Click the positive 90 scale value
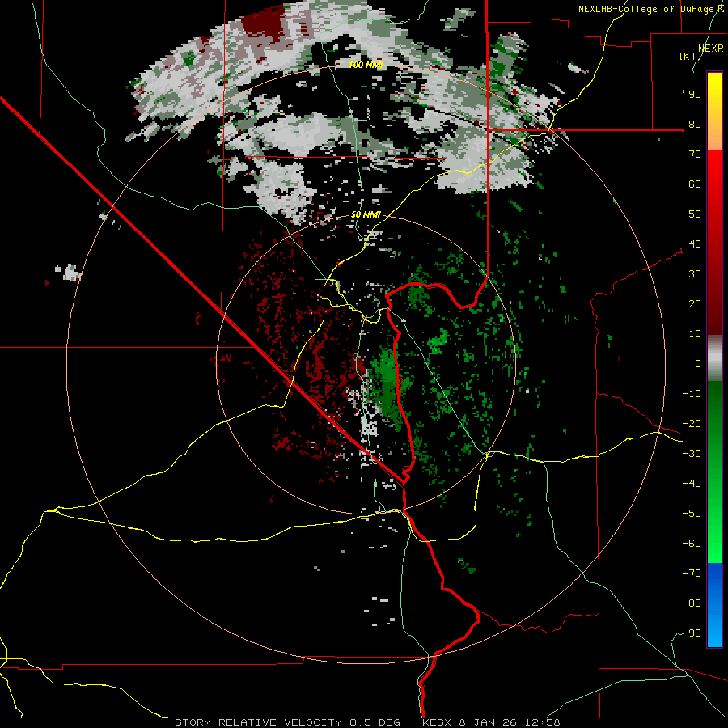 click(x=695, y=95)
